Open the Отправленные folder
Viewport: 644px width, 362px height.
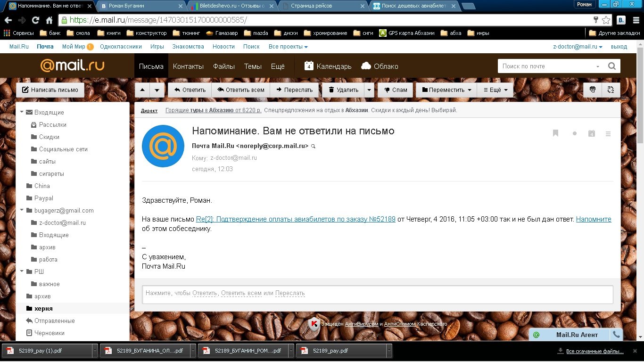(x=55, y=321)
